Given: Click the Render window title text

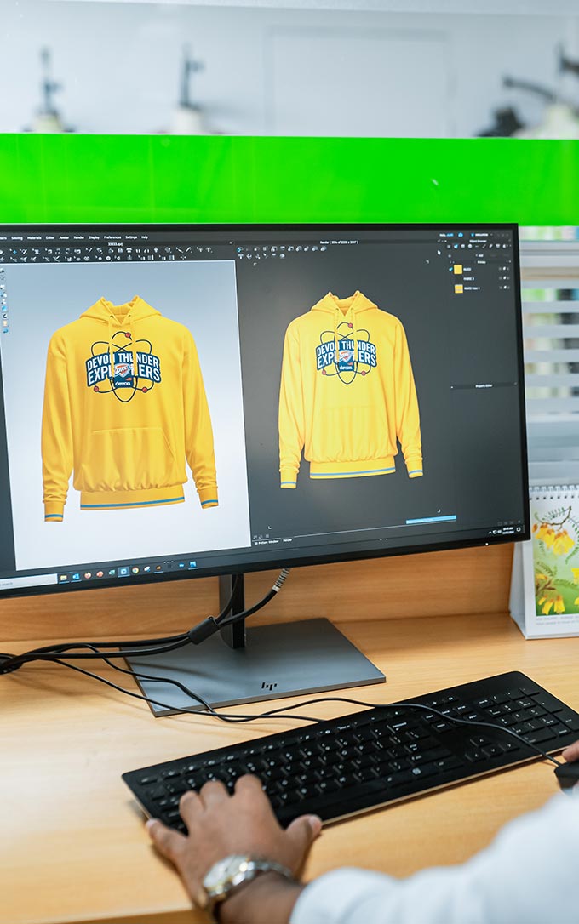Looking at the screenshot, I should coord(339,242).
